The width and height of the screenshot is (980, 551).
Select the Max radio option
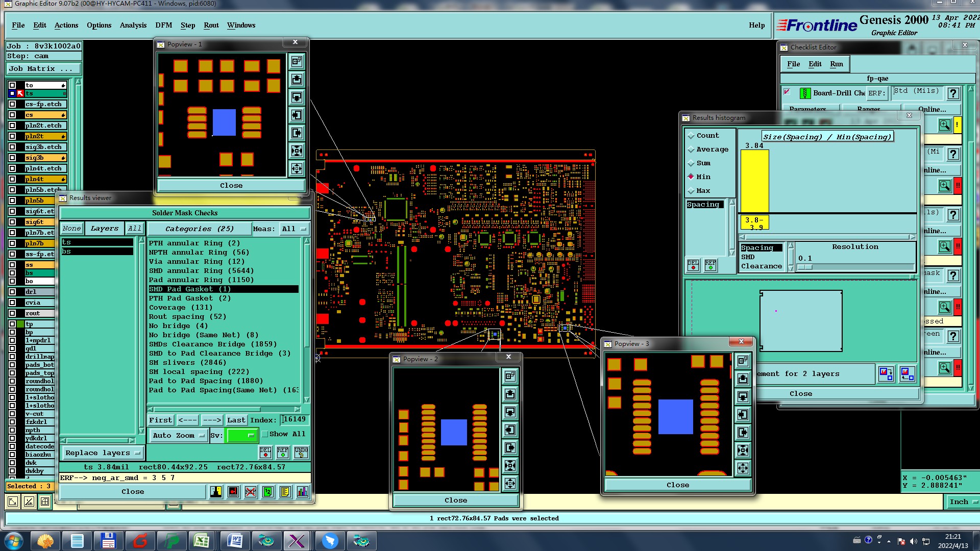[691, 191]
